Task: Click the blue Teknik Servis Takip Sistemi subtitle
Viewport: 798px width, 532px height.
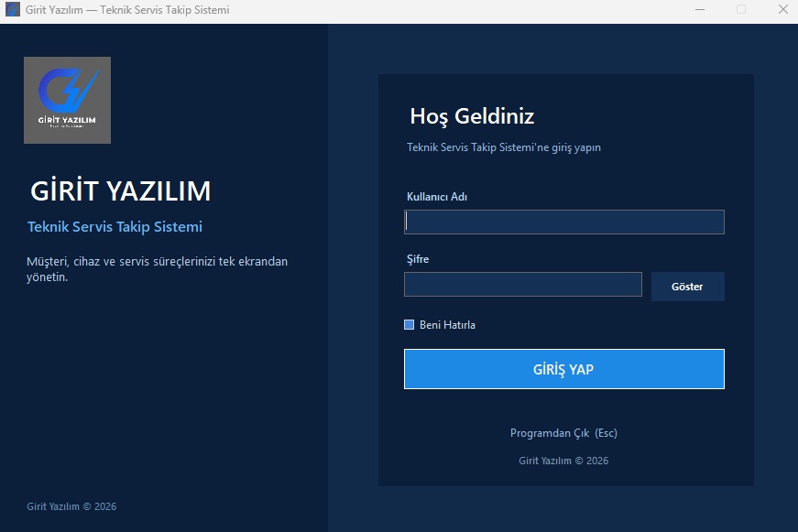Action: 115,227
